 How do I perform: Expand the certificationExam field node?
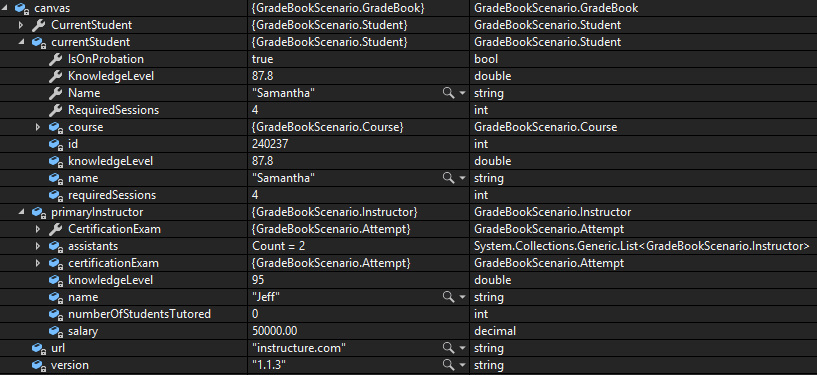tap(38, 263)
